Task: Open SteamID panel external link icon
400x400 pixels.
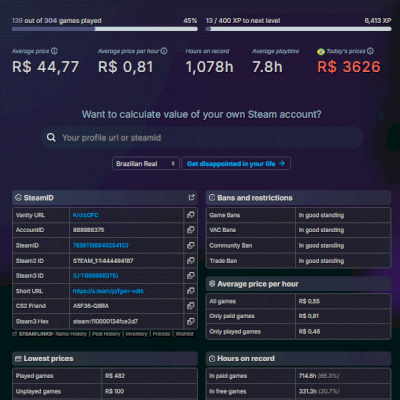Action: click(x=191, y=198)
